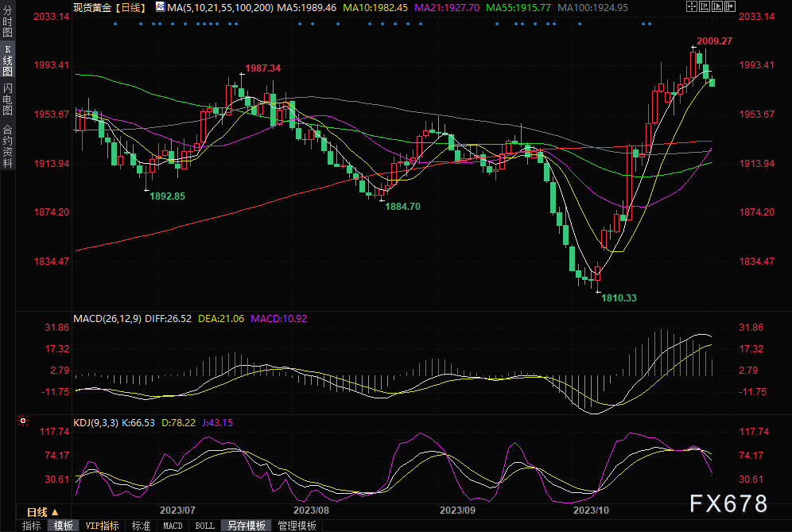Open the 指标 tab at bottom

(32, 526)
